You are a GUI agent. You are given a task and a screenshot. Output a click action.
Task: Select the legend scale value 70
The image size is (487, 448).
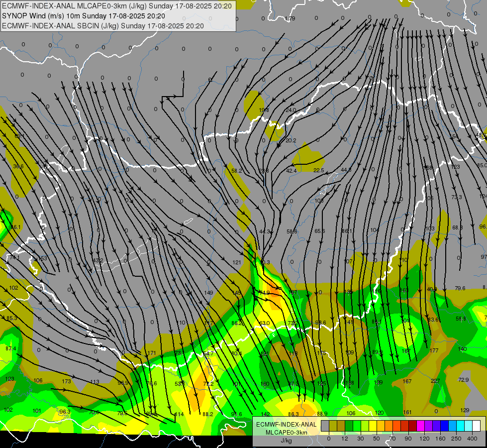(392, 439)
